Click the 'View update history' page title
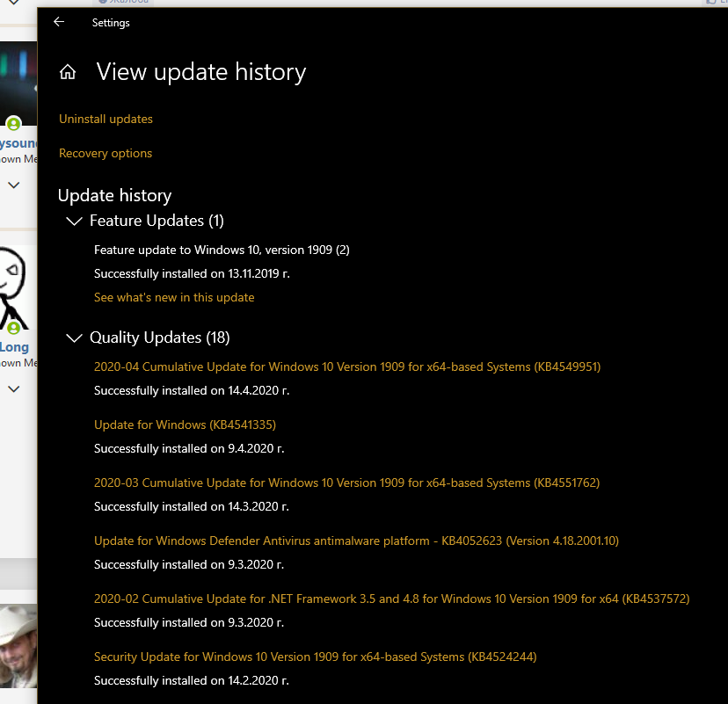The image size is (728, 704). click(201, 72)
